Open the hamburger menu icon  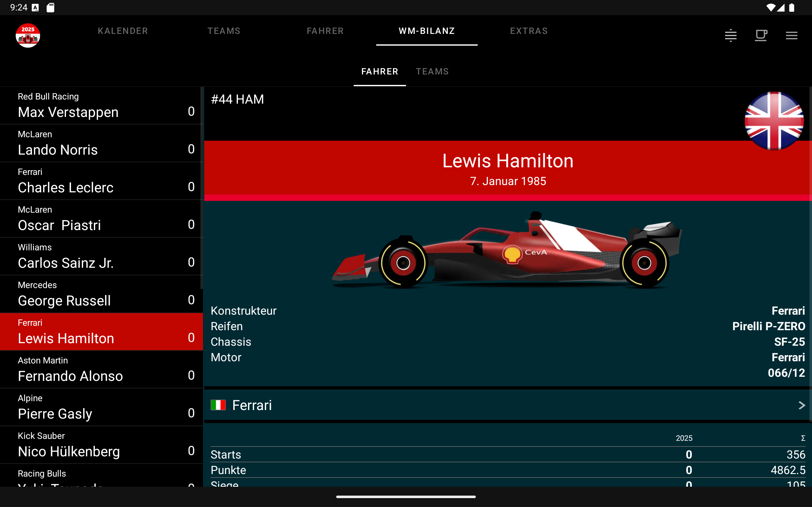click(791, 35)
